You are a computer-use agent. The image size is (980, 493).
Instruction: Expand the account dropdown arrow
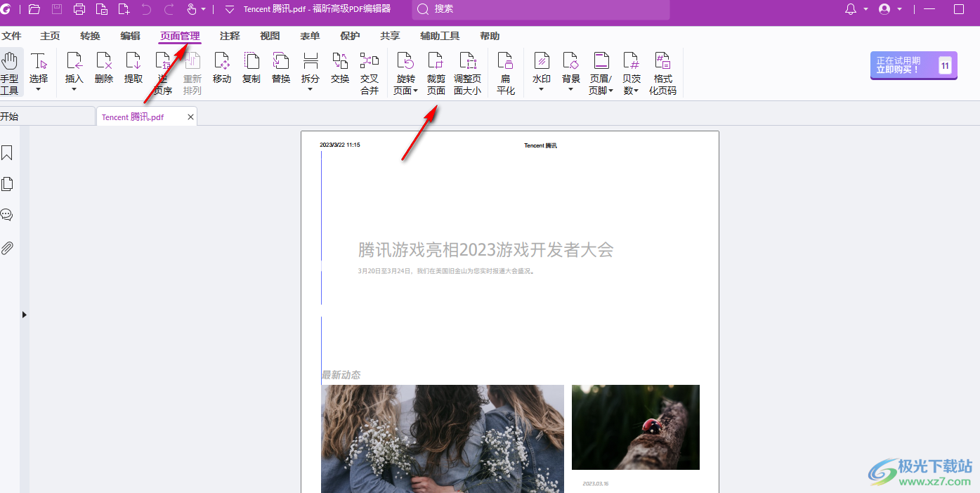click(900, 9)
